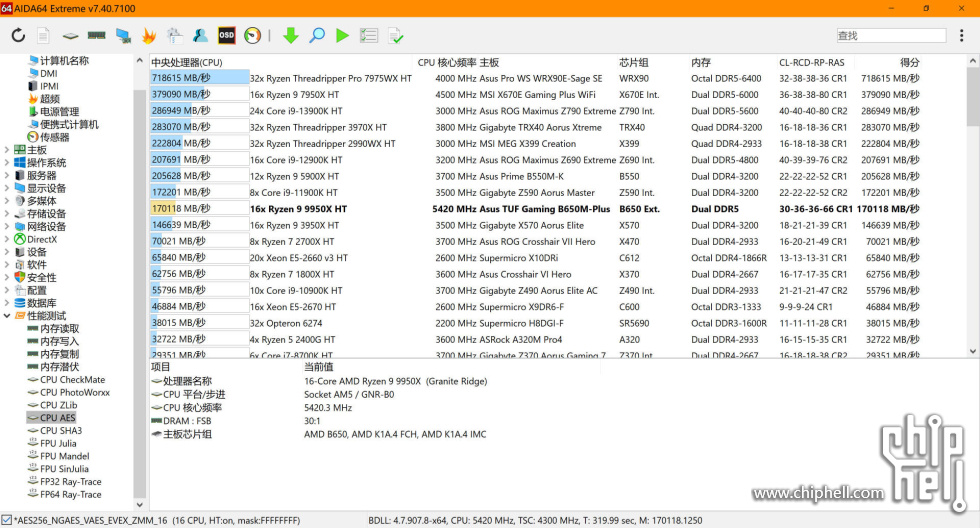
Task: Select the 170118 MB/秒 result bar
Action: pyautogui.click(x=199, y=209)
